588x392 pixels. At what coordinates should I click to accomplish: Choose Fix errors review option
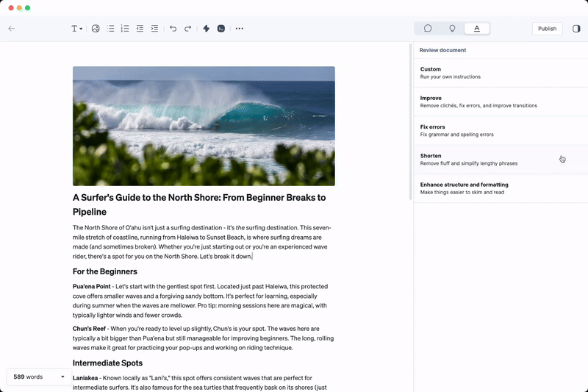[501, 130]
